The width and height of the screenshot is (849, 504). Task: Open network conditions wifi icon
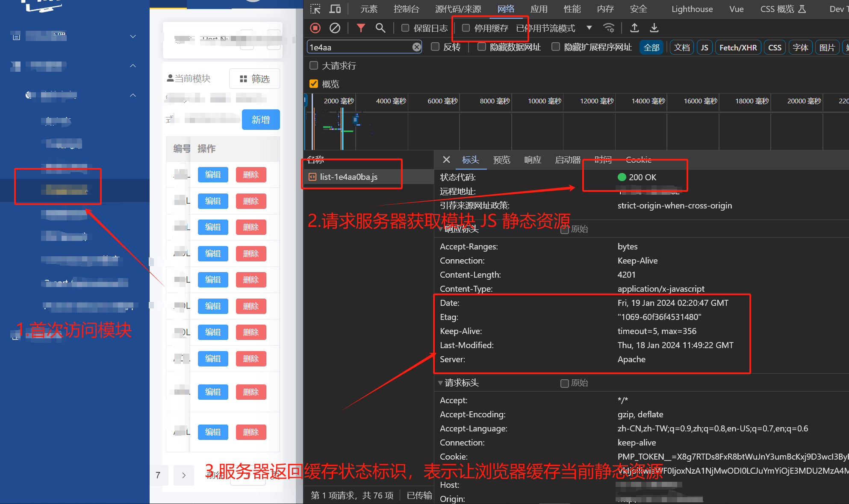(x=609, y=28)
